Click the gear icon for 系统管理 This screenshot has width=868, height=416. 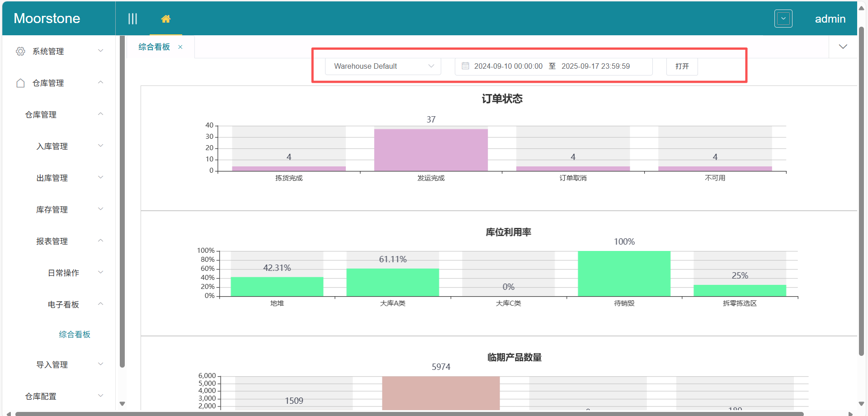(x=20, y=52)
